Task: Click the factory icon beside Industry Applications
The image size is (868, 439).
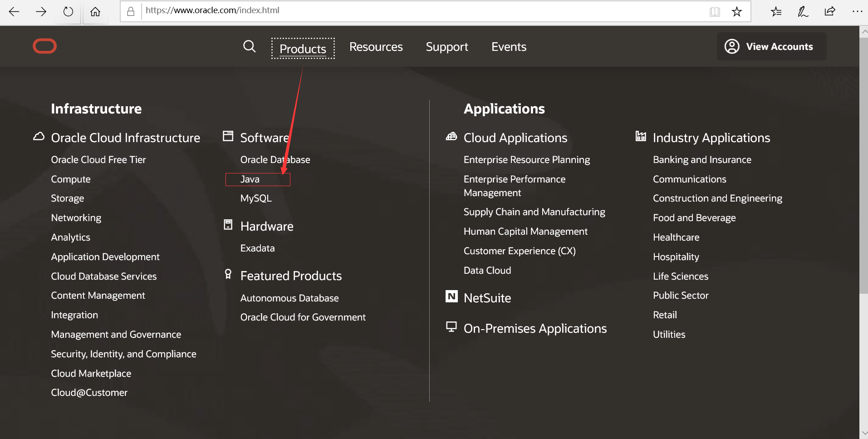Action: [641, 136]
